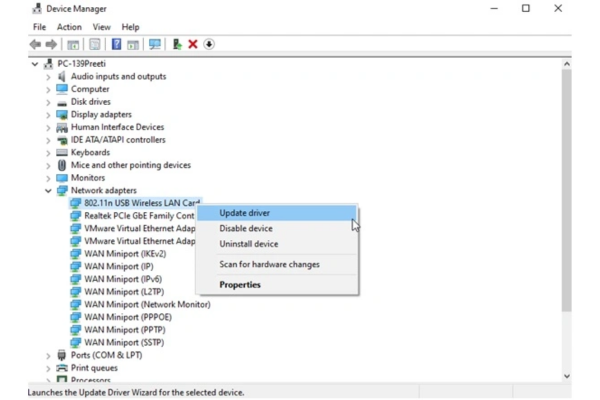Expand the Computer category chevron
This screenshot has width=600, height=400.
pyautogui.click(x=48, y=90)
